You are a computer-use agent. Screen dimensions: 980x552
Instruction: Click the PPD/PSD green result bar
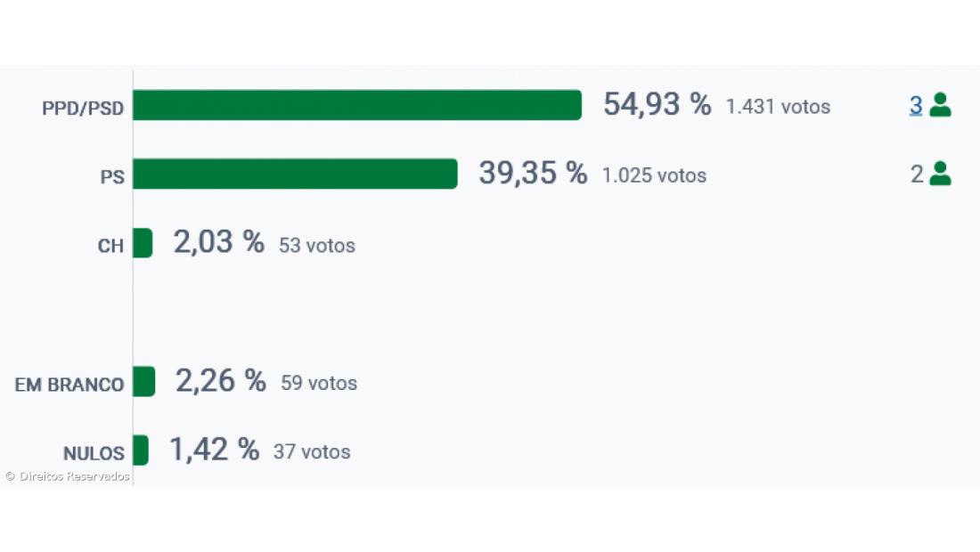[x=356, y=105]
